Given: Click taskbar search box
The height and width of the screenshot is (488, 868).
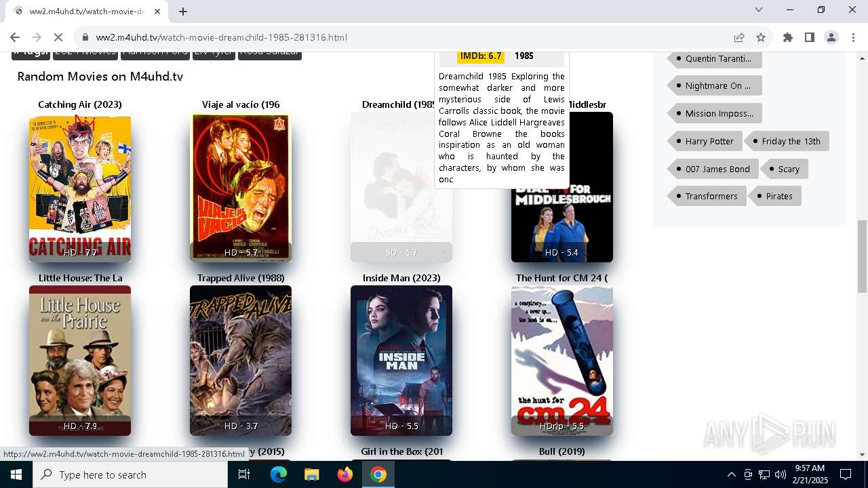Looking at the screenshot, I should [130, 474].
